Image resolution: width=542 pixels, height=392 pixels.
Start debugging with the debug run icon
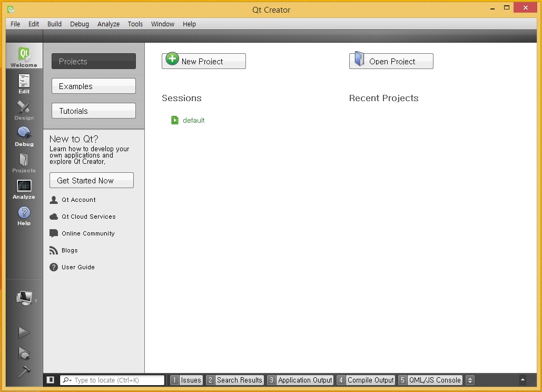24,354
